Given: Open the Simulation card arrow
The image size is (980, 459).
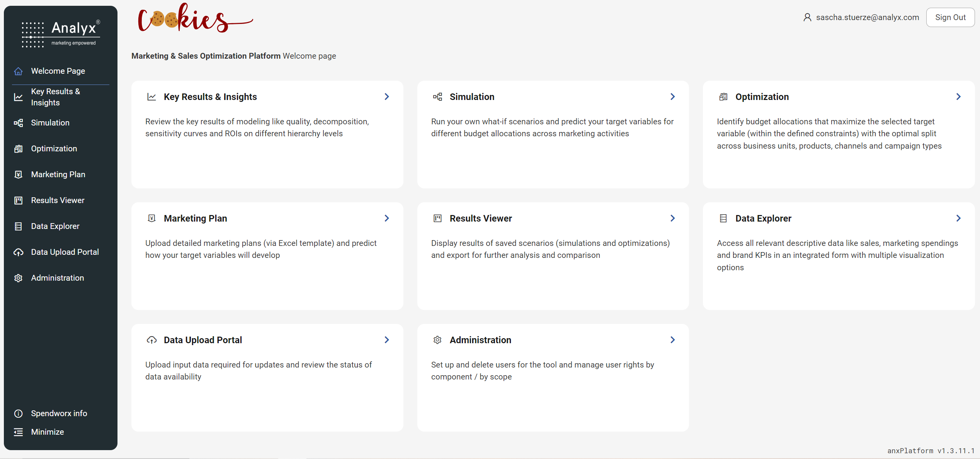Looking at the screenshot, I should pyautogui.click(x=673, y=97).
